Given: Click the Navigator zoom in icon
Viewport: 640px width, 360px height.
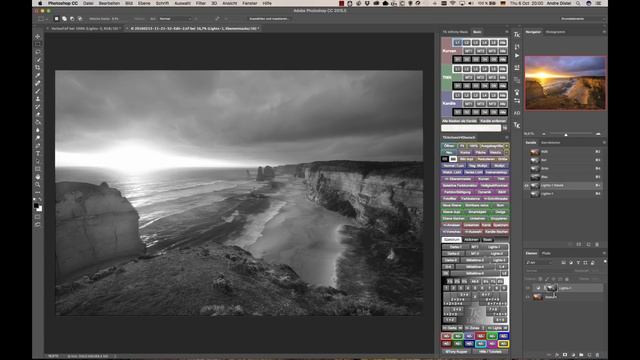Looking at the screenshot, I should pyautogui.click(x=598, y=134).
